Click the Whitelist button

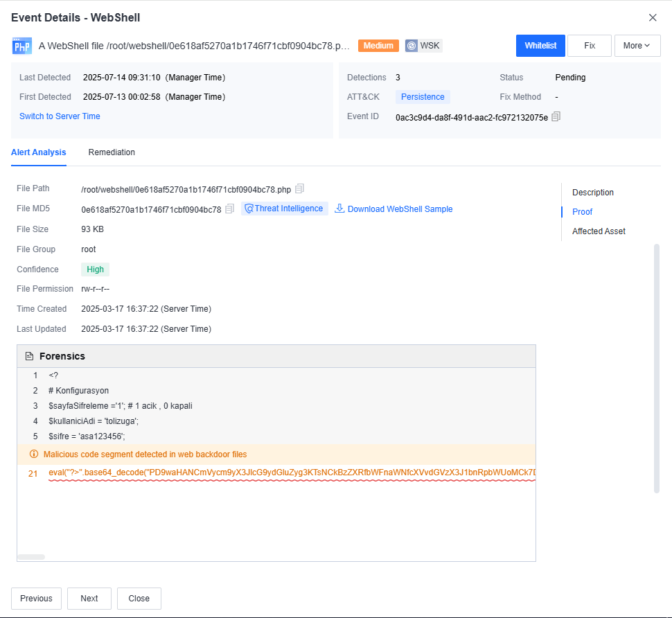point(540,46)
